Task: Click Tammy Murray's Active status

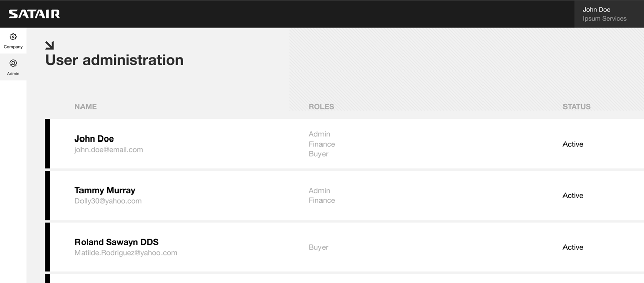Action: pos(573,196)
